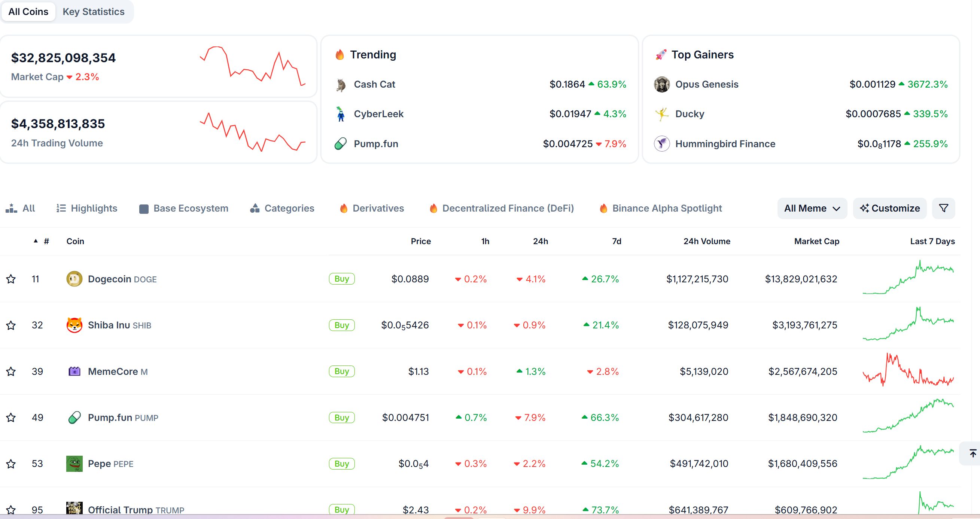
Task: Open the Highlights tab
Action: pyautogui.click(x=87, y=208)
